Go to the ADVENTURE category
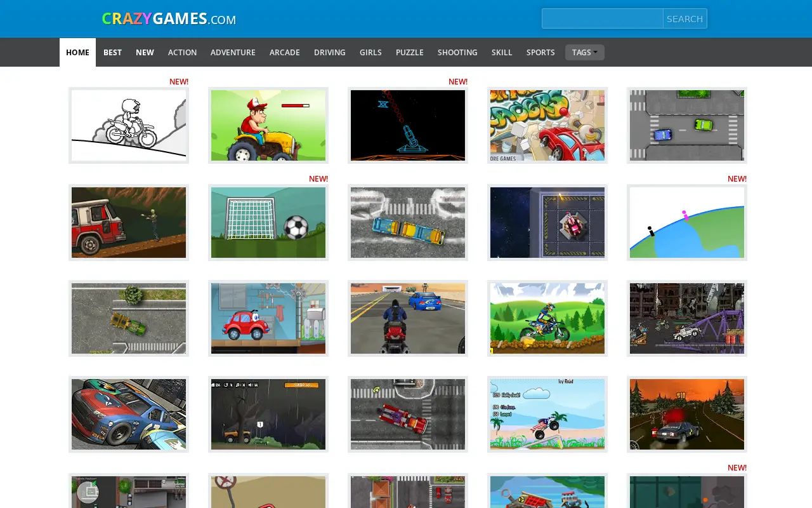812x508 pixels. pos(233,52)
